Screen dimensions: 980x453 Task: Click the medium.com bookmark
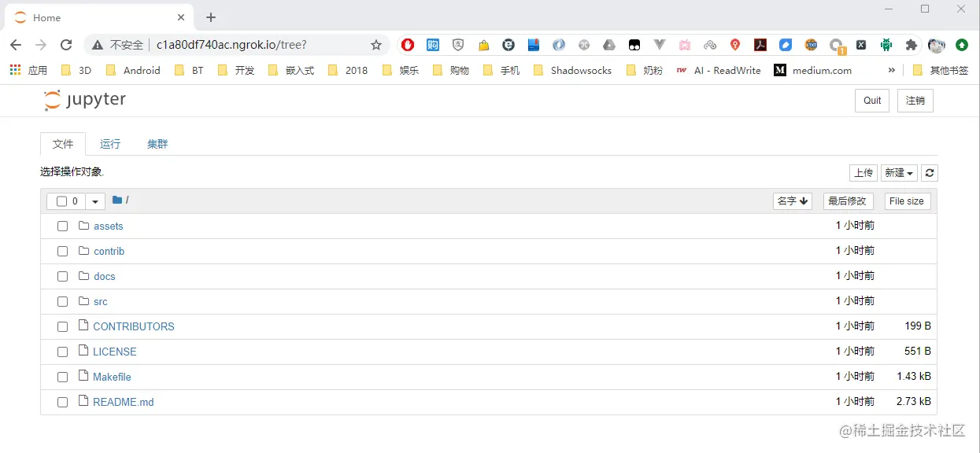[813, 70]
